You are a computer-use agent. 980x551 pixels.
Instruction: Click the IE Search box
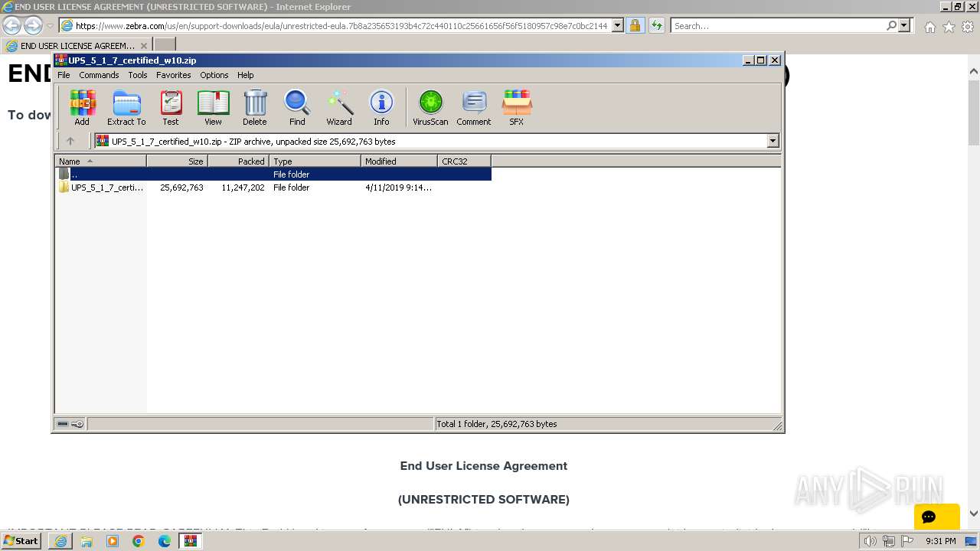click(778, 26)
